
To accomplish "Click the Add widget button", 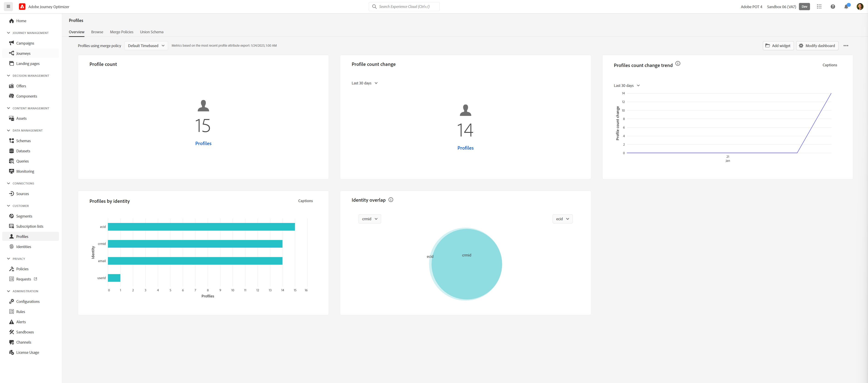I will coord(778,46).
